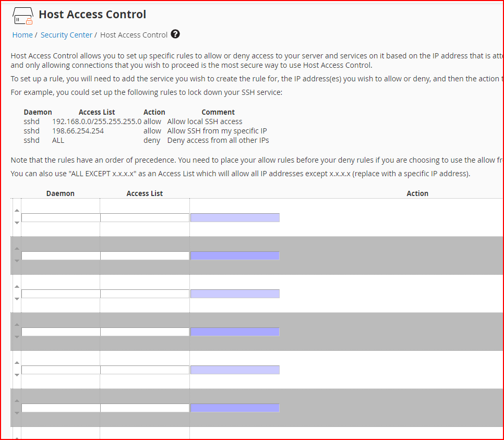This screenshot has width=504, height=440.
Task: Click the Access List header of rules table
Action: pyautogui.click(x=145, y=193)
